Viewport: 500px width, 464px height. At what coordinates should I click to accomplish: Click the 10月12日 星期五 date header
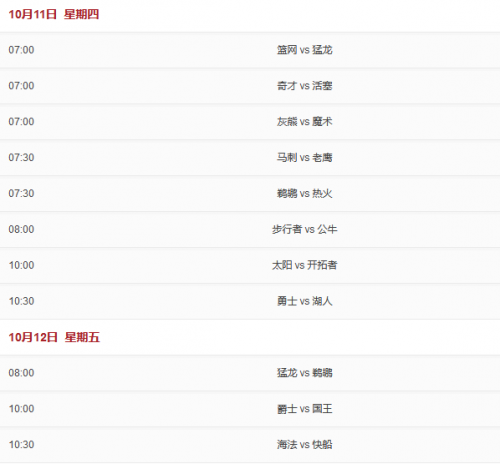click(54, 337)
